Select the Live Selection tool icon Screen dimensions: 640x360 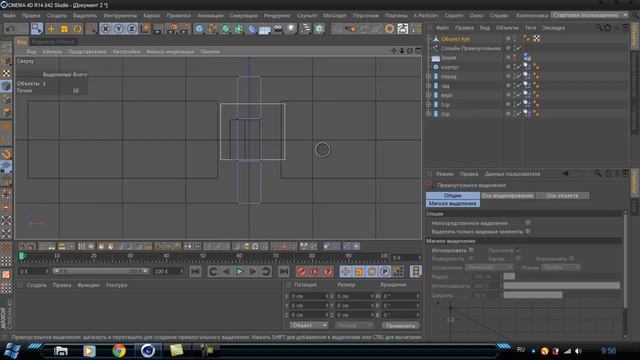click(37, 29)
